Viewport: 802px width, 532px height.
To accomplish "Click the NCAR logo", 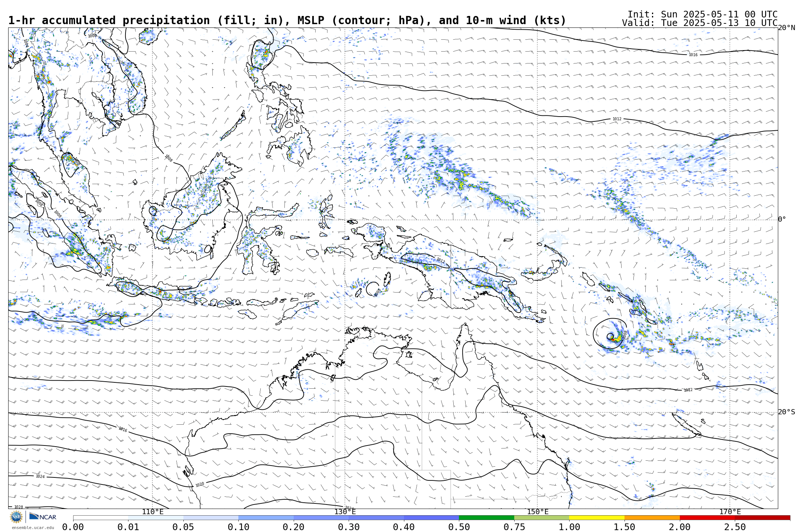I will click(43, 516).
